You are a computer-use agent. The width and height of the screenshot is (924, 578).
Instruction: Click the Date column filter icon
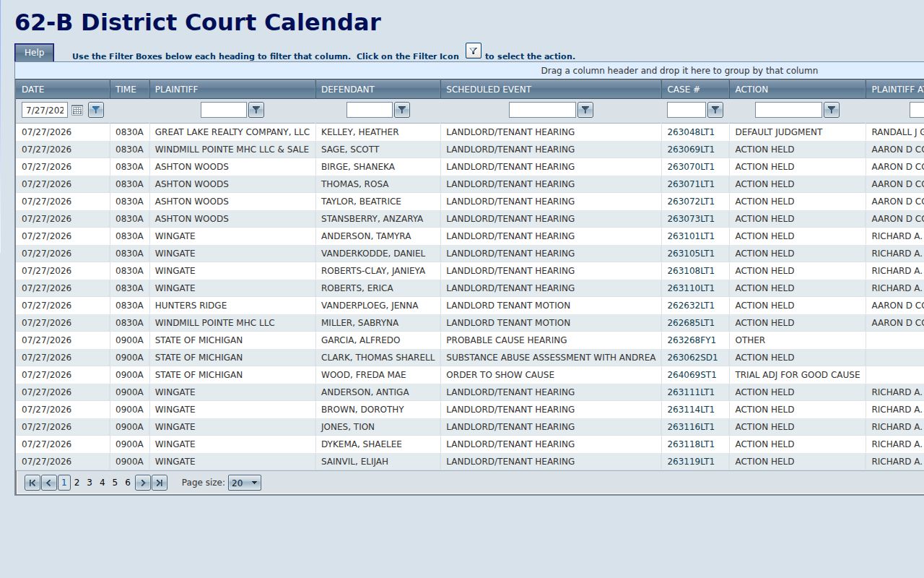(x=96, y=110)
